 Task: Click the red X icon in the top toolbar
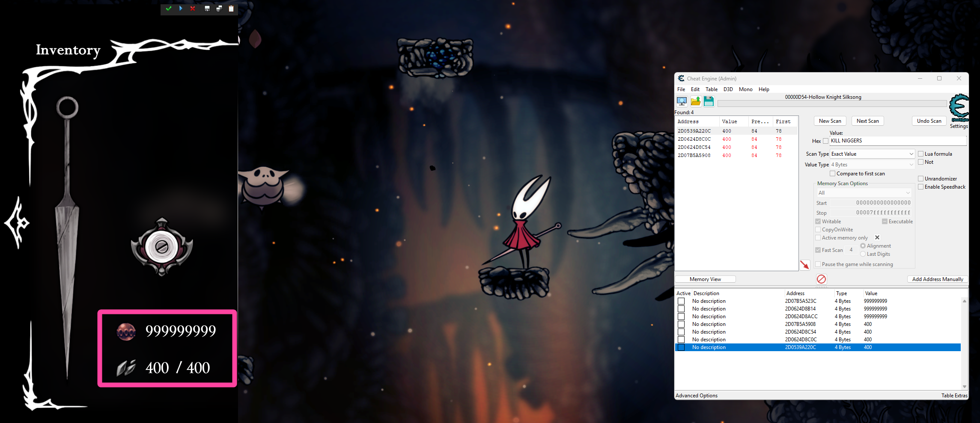tap(193, 9)
